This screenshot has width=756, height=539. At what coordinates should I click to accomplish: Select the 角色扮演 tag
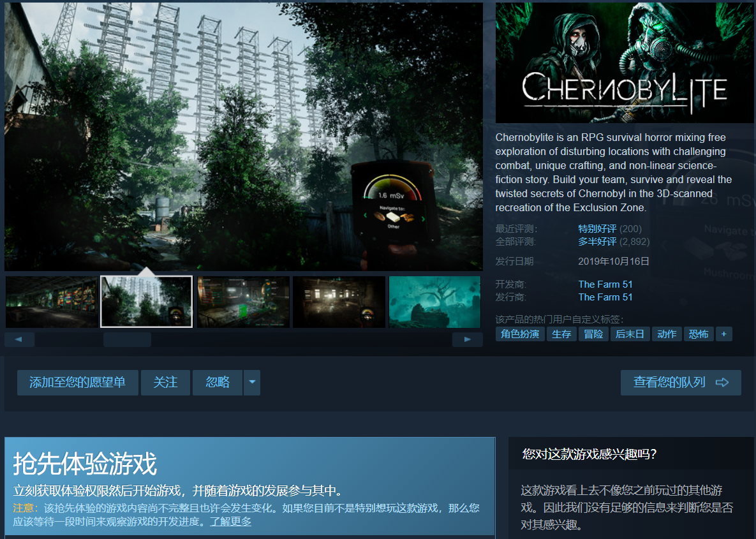coord(520,334)
